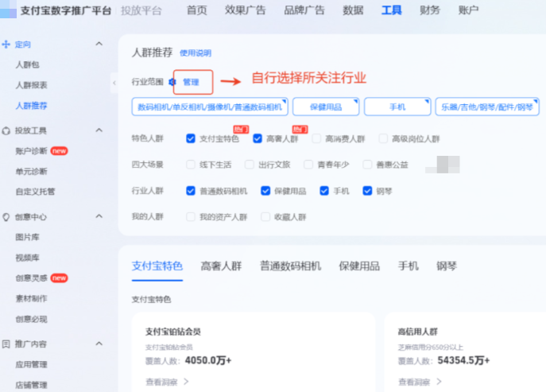This screenshot has height=392, width=546.
Task: Click the 推广内容 document icon
Action: coord(6,344)
